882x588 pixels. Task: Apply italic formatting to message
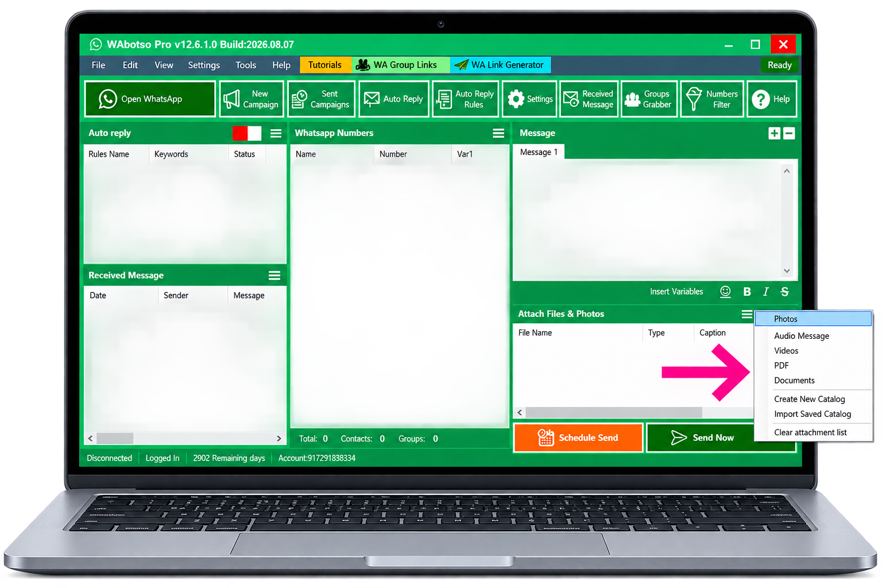[765, 292]
